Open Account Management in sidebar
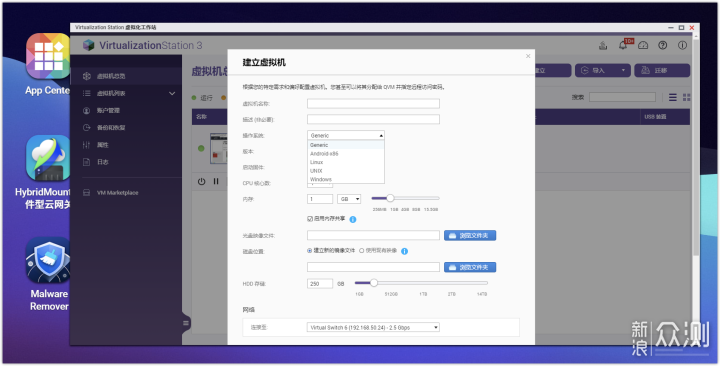The height and width of the screenshot is (366, 720). [126, 111]
